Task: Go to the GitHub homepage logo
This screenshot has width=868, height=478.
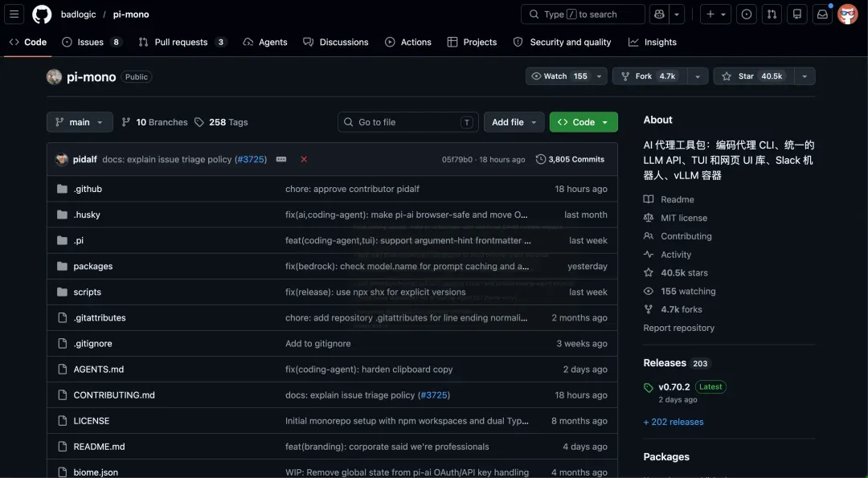Action: point(42,14)
